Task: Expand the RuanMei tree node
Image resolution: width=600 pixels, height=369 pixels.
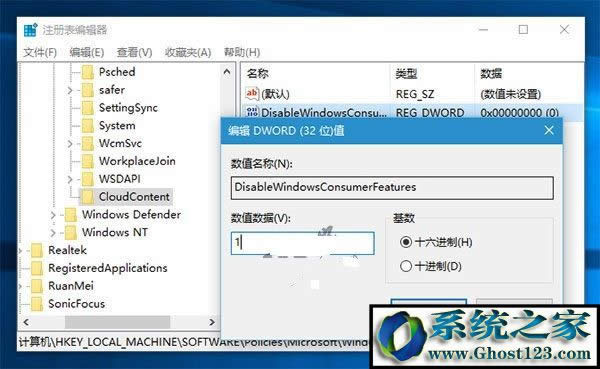Action: [x=20, y=286]
